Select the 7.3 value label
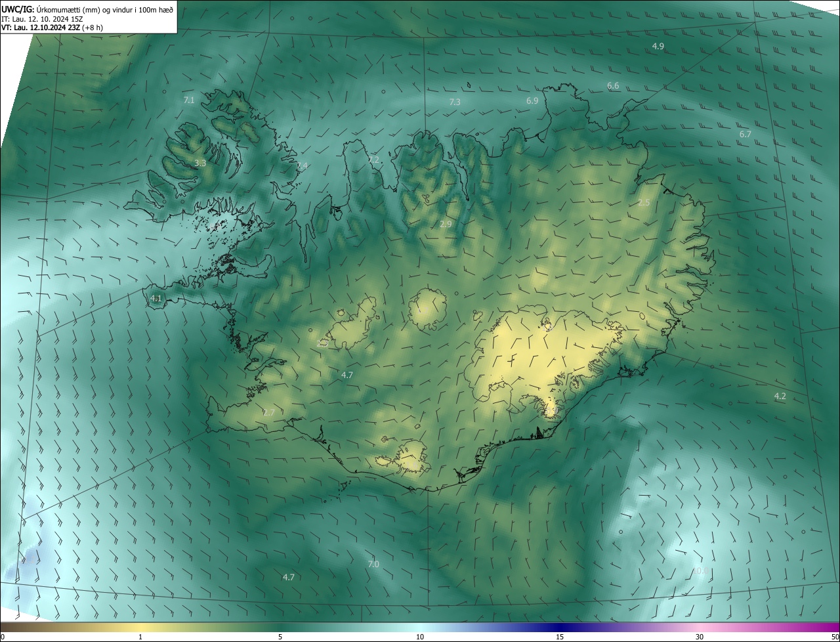Viewport: 840px width, 642px height. coord(455,102)
